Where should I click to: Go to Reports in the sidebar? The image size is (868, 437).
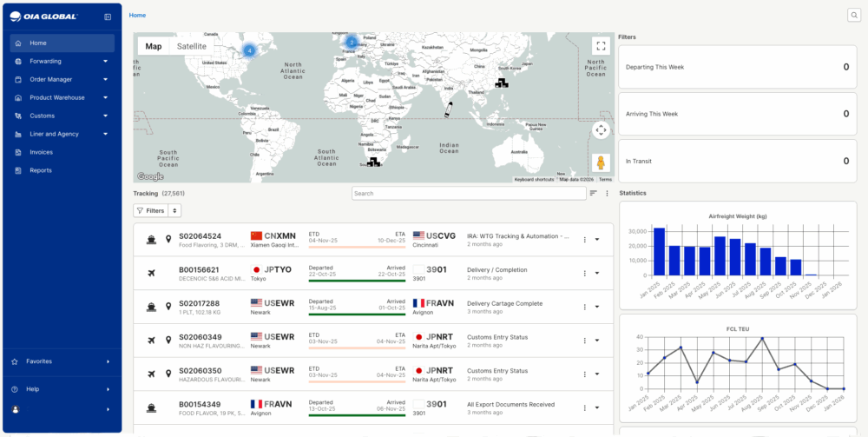click(x=40, y=170)
